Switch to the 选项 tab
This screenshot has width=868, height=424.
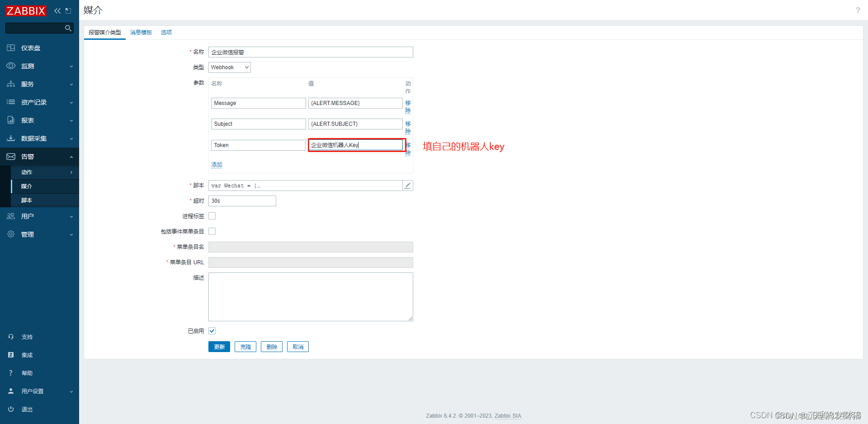[166, 33]
